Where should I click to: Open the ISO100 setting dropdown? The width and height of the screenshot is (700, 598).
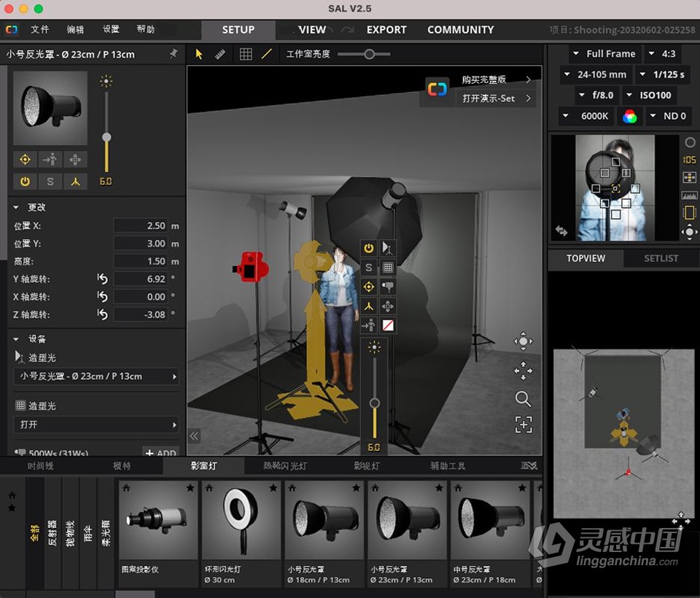[x=648, y=95]
